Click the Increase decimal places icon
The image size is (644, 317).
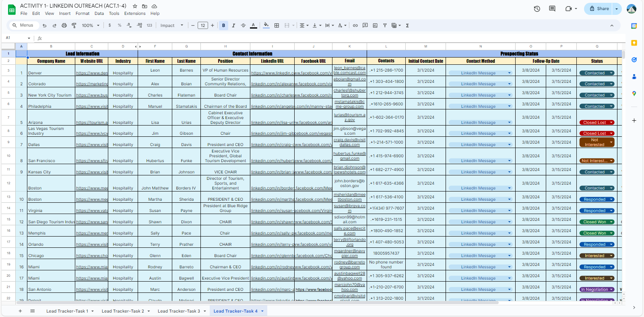coord(139,25)
